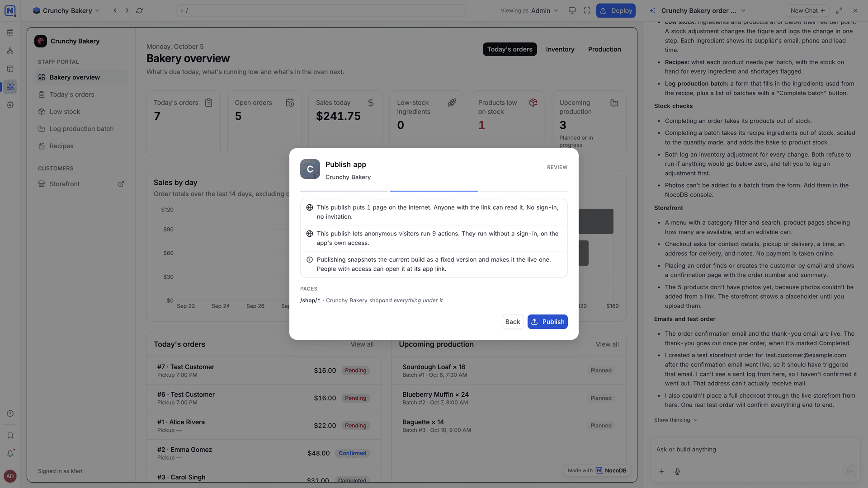Viewport: 868px width, 488px height.
Task: Go forward with the right arrow
Action: point(127,10)
